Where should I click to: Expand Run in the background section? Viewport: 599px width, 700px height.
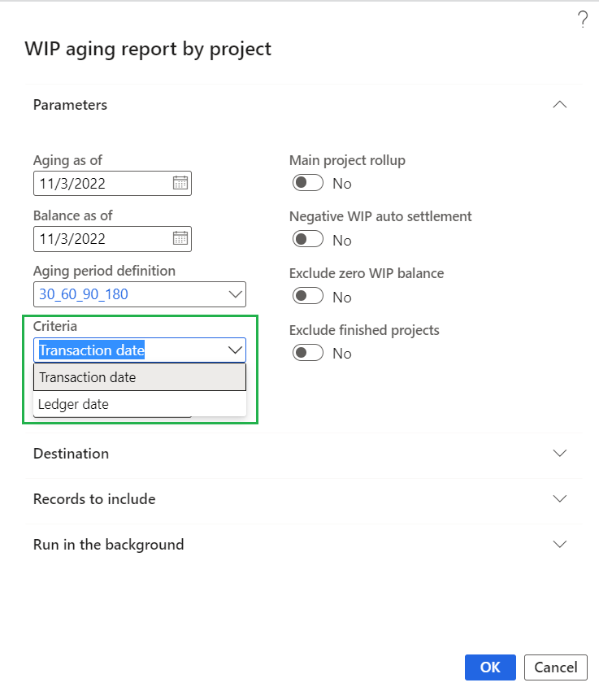[559, 545]
